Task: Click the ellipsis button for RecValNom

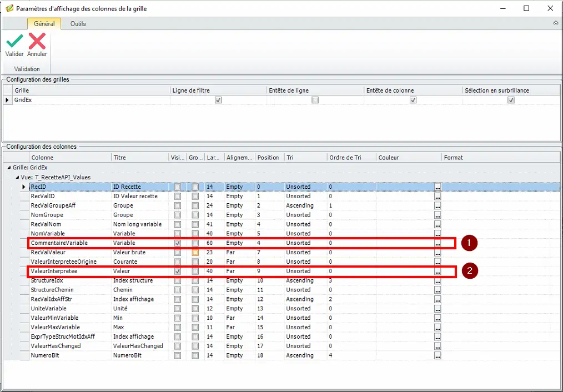Action: 438,224
